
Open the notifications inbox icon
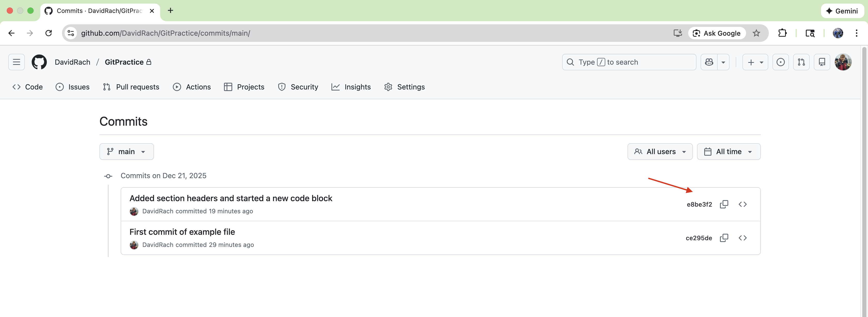pyautogui.click(x=822, y=62)
